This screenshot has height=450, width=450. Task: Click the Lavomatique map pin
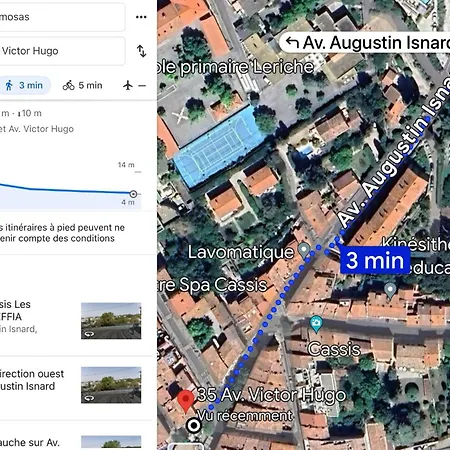pyautogui.click(x=304, y=250)
